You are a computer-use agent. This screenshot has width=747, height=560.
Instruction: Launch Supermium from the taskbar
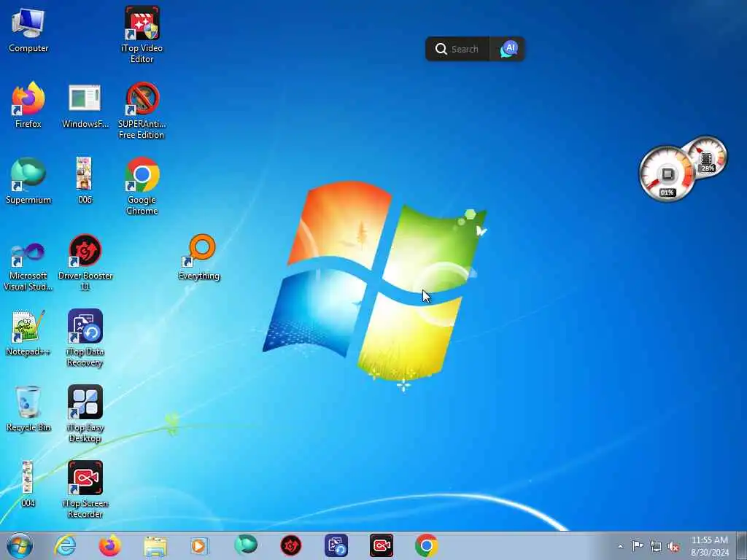pos(246,545)
